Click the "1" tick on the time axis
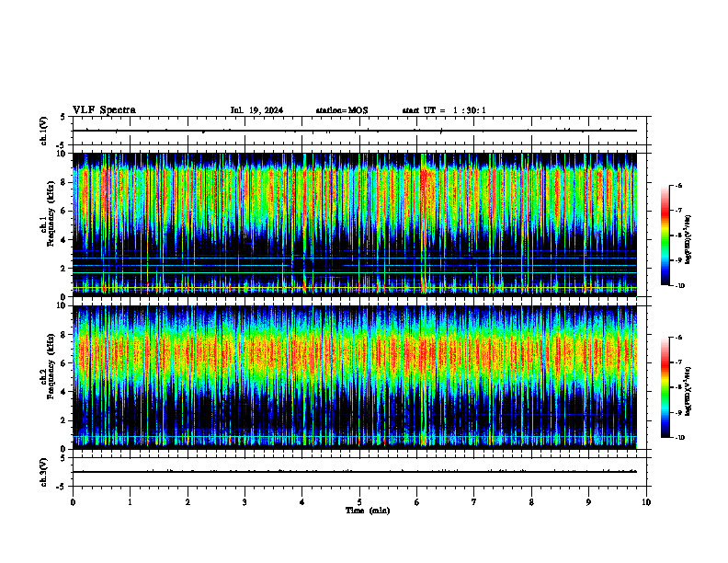Viewport: 728px width, 563px height. pyautogui.click(x=131, y=502)
